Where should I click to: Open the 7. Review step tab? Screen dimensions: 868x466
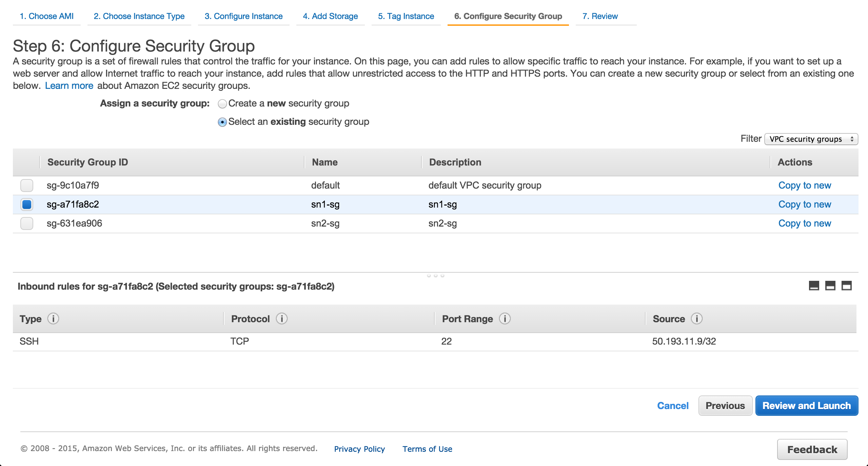[x=600, y=16]
